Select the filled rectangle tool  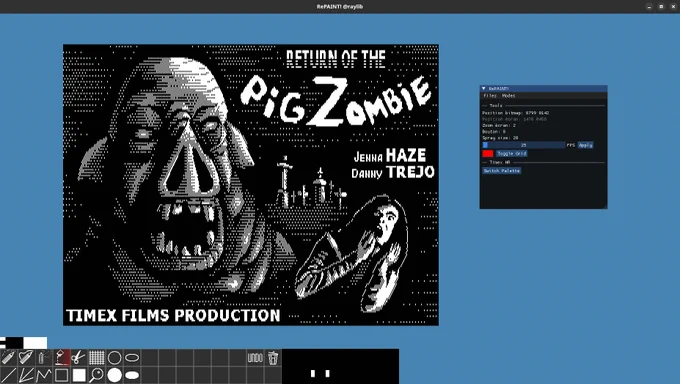click(x=79, y=375)
